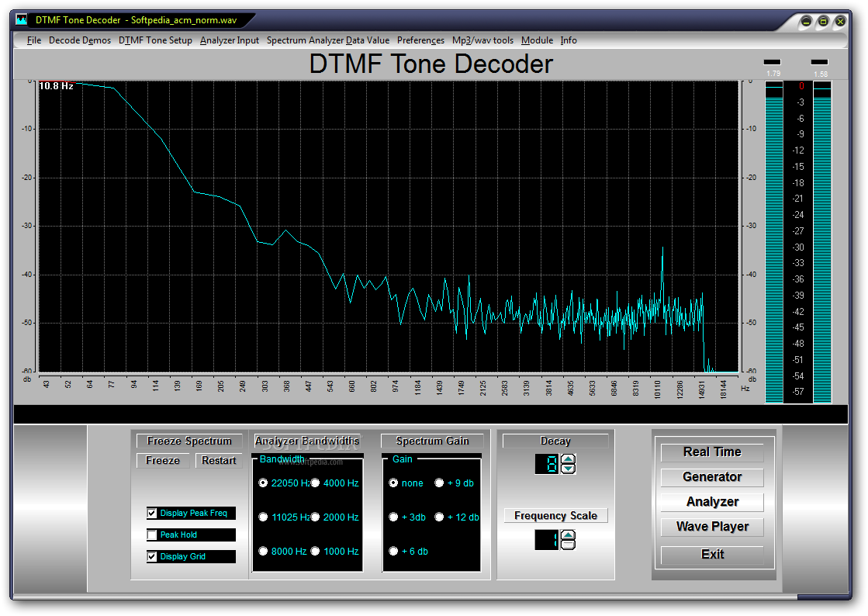This screenshot has width=868, height=616.
Task: Select the 11025 Hz bandwidth
Action: pyautogui.click(x=264, y=517)
